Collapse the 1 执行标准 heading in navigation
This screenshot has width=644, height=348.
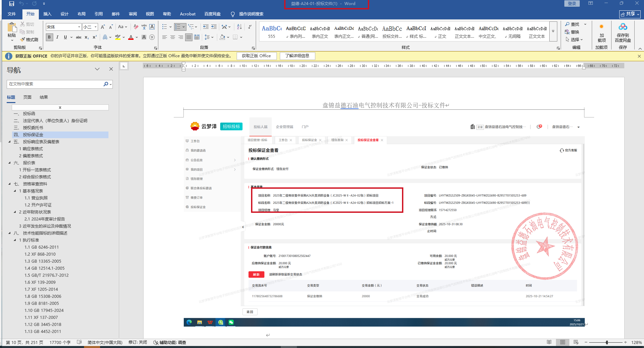click(x=15, y=240)
